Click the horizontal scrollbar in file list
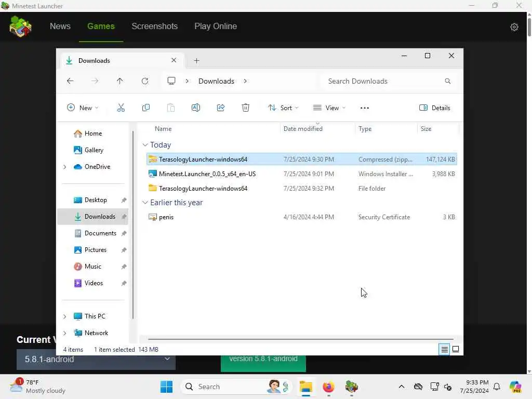This screenshot has height=399, width=532. click(x=301, y=339)
